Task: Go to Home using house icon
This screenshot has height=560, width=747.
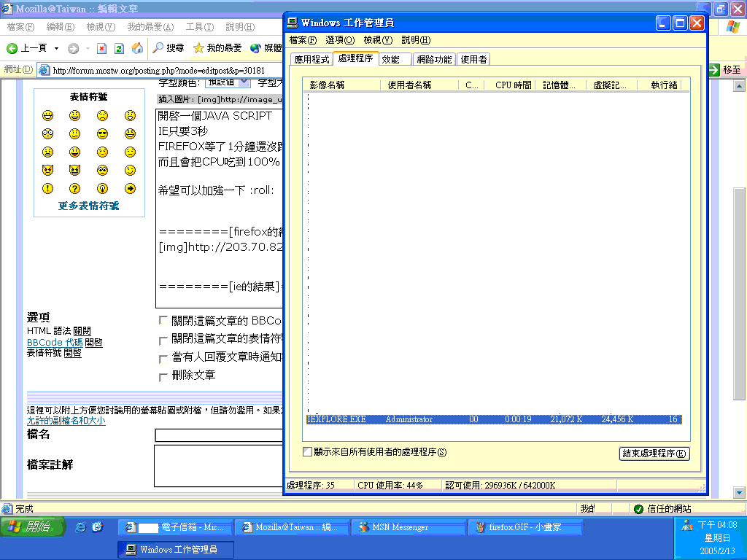Action: tap(137, 48)
